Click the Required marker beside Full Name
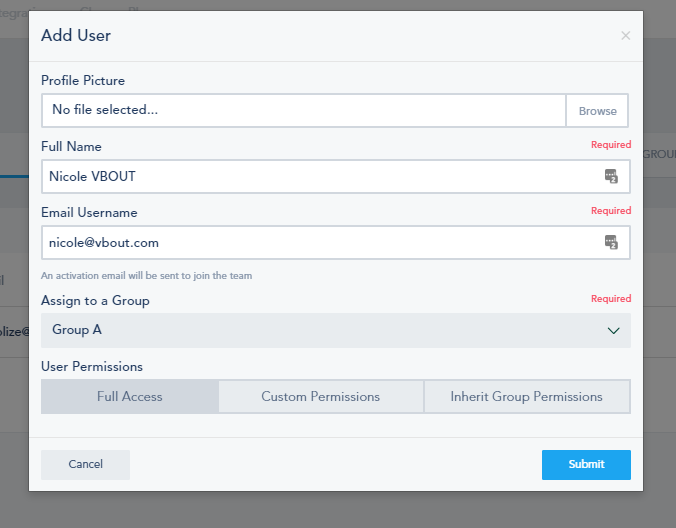This screenshot has height=528, width=676. coord(611,145)
